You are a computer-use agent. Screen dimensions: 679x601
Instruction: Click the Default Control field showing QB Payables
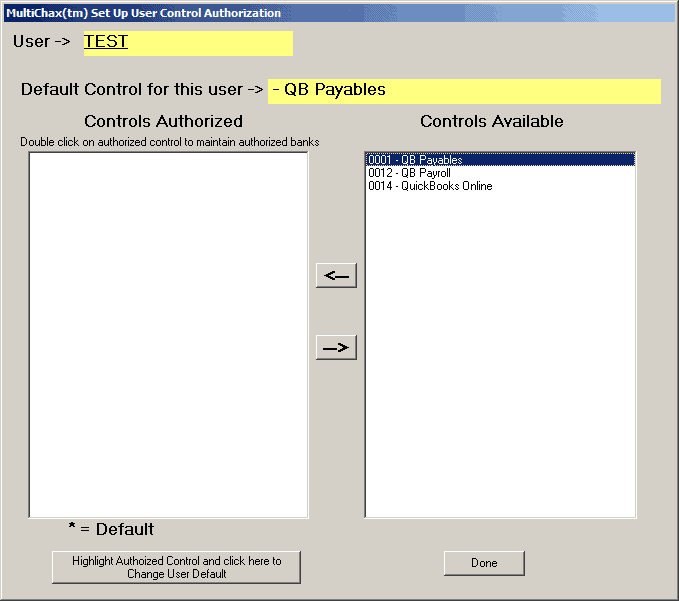tap(464, 91)
